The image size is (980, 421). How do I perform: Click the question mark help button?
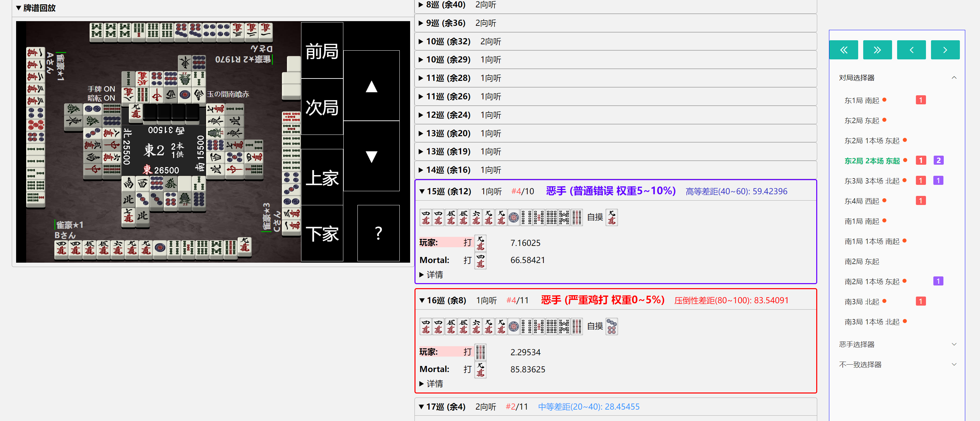click(x=378, y=233)
